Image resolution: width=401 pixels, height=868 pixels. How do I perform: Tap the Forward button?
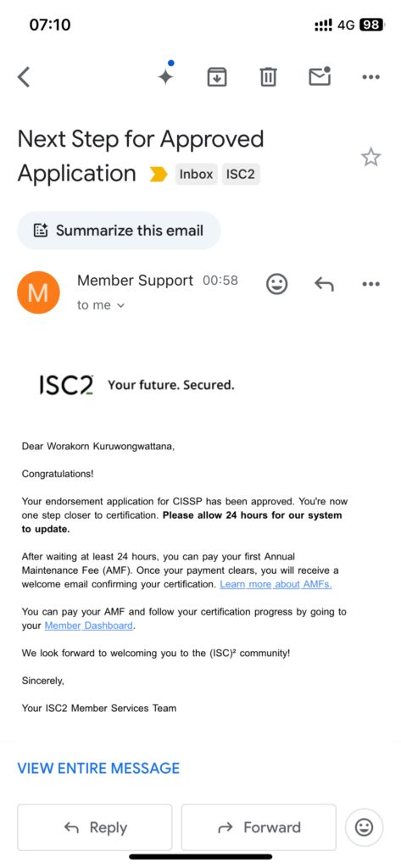click(259, 827)
